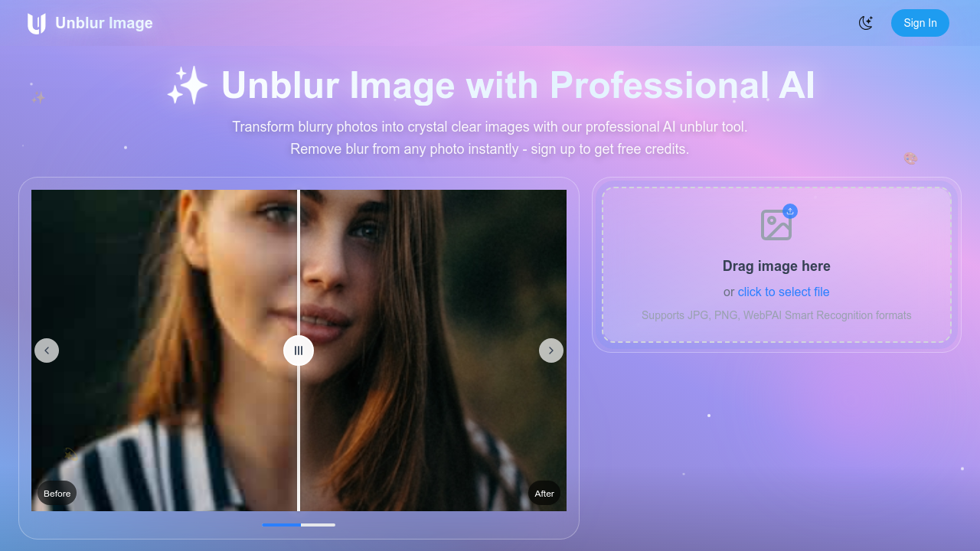Select the After label badge
The height and width of the screenshot is (551, 980).
[544, 493]
